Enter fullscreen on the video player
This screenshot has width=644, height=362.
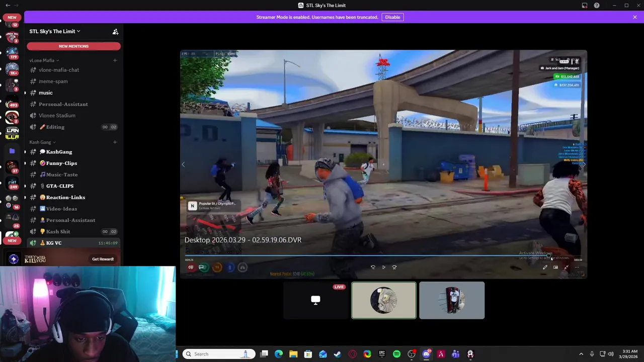[x=566, y=267]
